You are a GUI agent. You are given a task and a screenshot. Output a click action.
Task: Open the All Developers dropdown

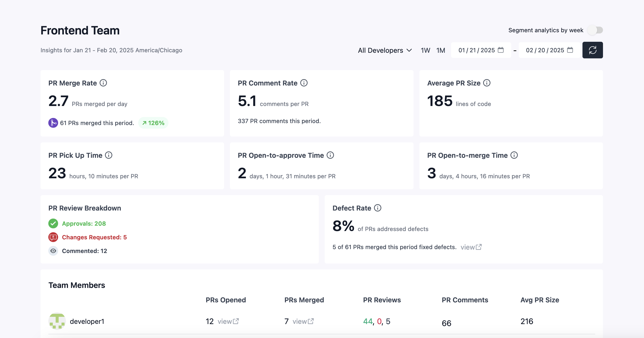pos(385,50)
